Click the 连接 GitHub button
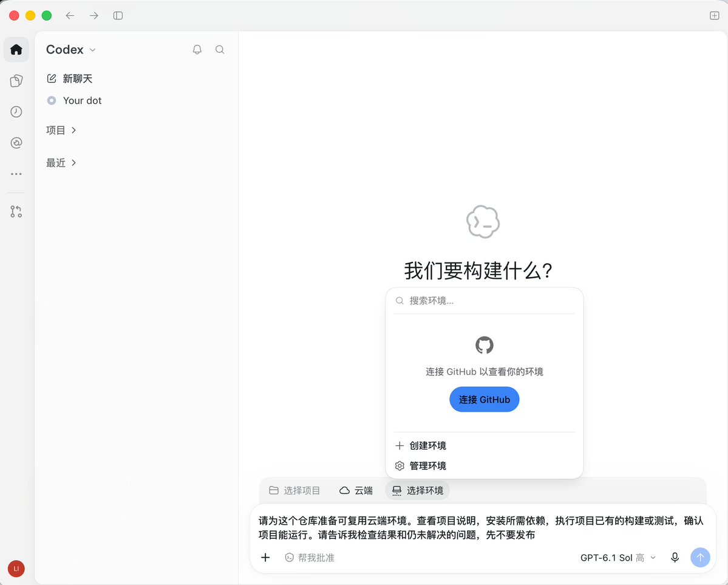Screen dimensions: 728x585 485,399
